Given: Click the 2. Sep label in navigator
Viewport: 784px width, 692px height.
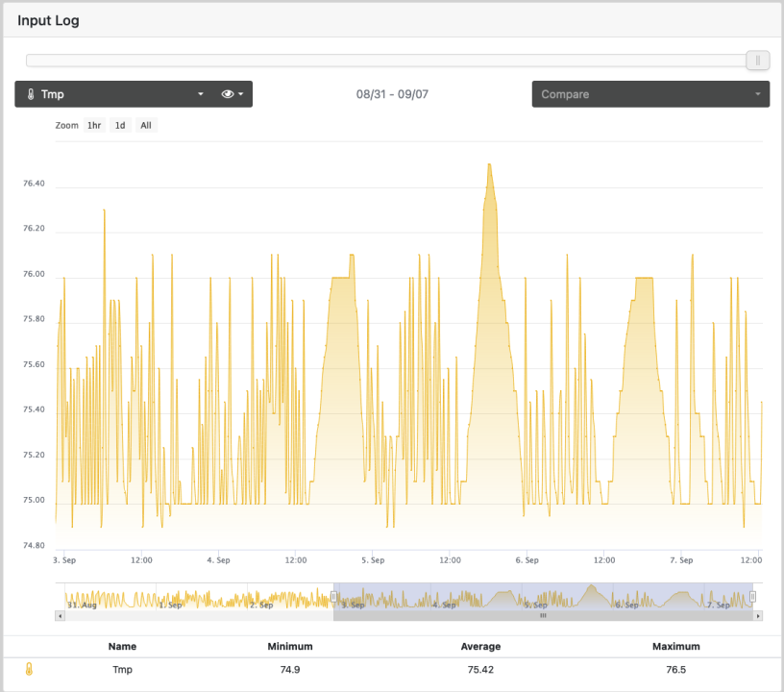Looking at the screenshot, I should (261, 605).
